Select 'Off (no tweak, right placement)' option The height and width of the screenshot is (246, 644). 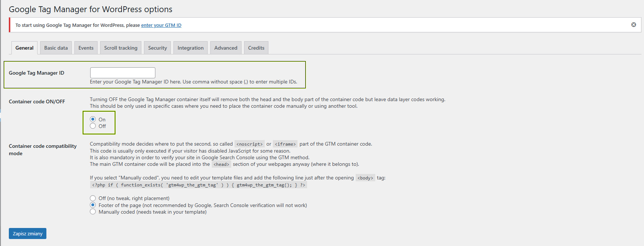(x=93, y=198)
